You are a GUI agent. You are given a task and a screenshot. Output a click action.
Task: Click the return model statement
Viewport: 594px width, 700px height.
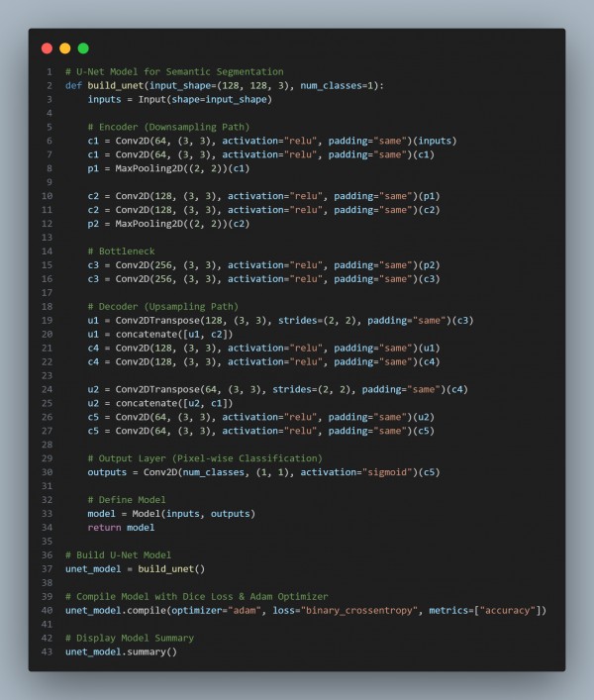coord(120,528)
